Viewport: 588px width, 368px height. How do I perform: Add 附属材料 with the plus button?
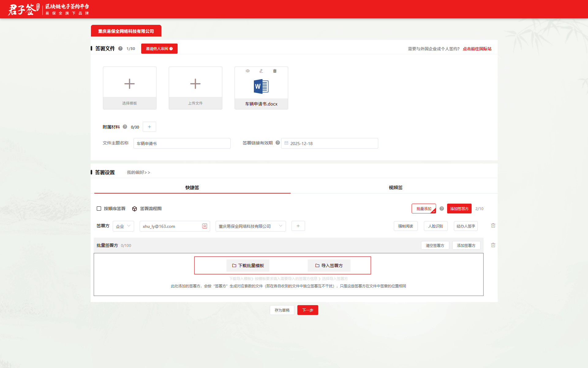click(x=149, y=127)
